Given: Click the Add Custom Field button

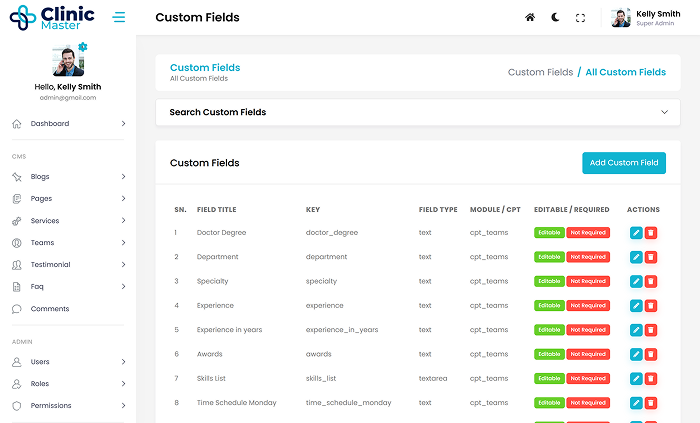Looking at the screenshot, I should [x=623, y=163].
